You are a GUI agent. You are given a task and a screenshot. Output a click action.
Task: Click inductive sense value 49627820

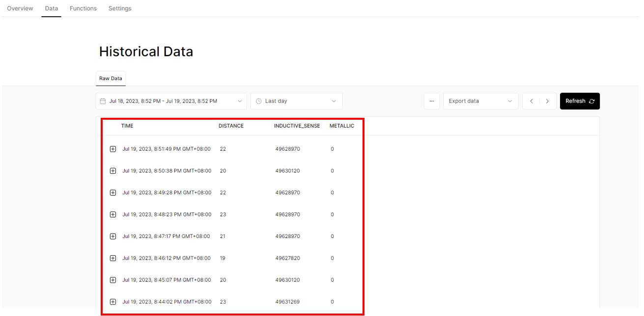pyautogui.click(x=287, y=258)
